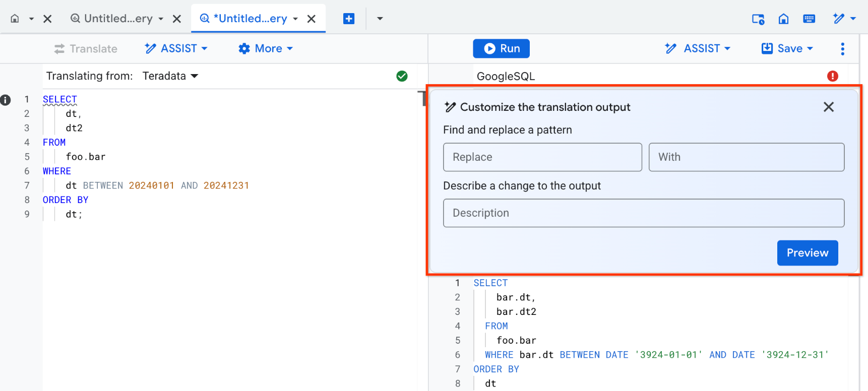Click the home icon in tab bar
The height and width of the screenshot is (391, 868).
click(15, 19)
